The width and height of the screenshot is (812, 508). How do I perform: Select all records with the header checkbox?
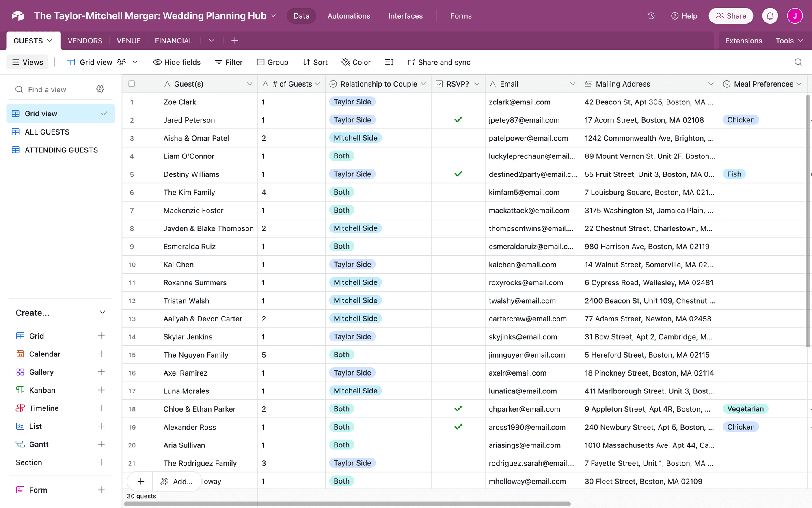pyautogui.click(x=132, y=84)
